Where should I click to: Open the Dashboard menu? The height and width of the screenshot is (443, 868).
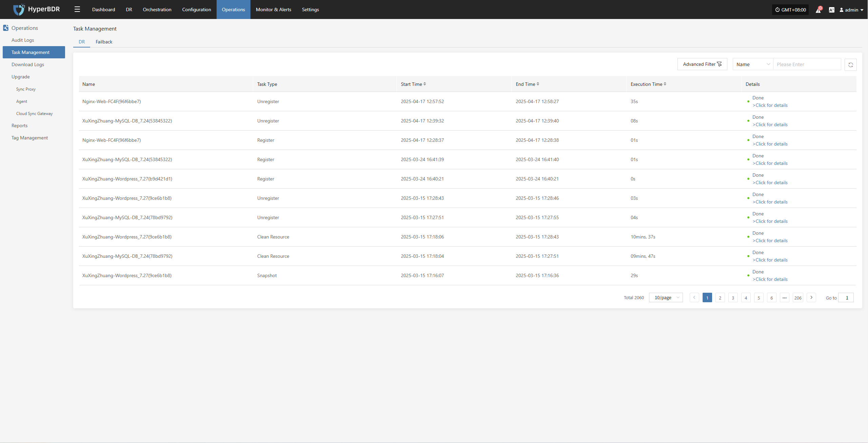[x=103, y=9]
